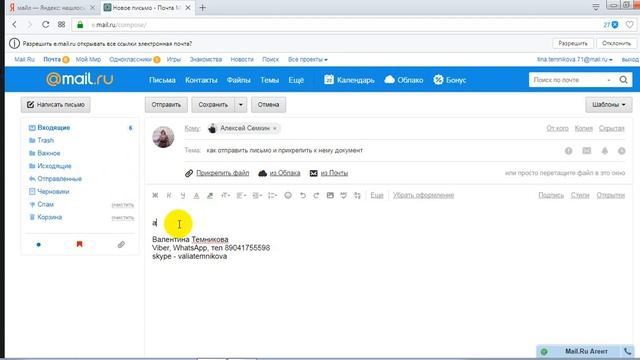Click Скрытая link
Viewport: 640px width, 360px height.
[x=611, y=129]
